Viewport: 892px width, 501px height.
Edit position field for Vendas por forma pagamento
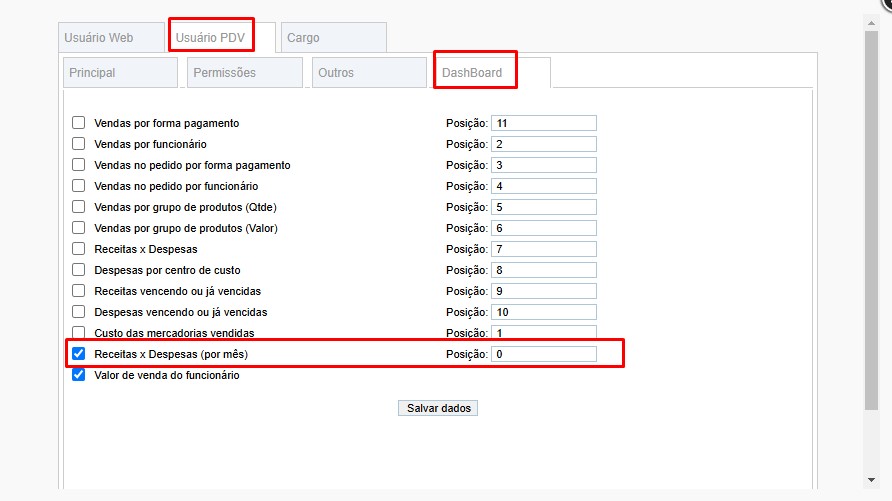click(x=544, y=123)
